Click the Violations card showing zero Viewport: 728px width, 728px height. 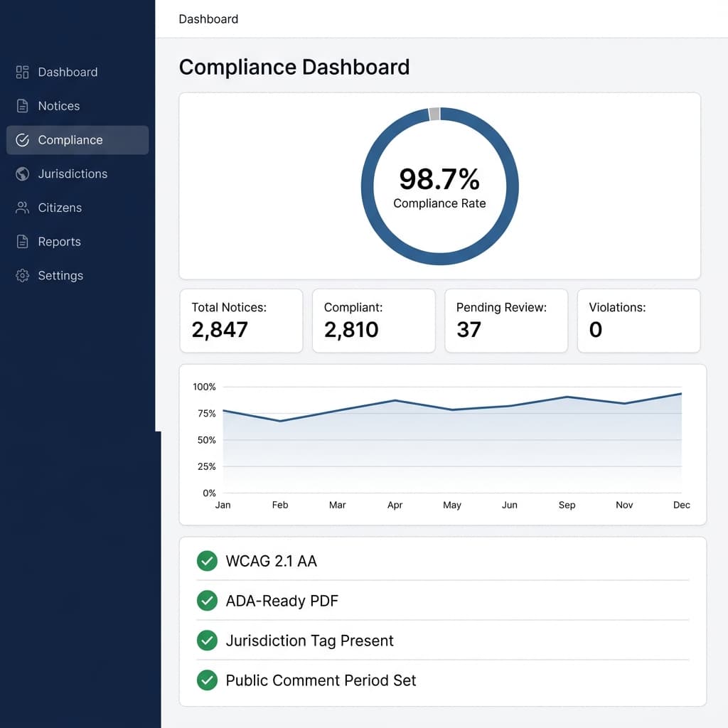click(638, 321)
